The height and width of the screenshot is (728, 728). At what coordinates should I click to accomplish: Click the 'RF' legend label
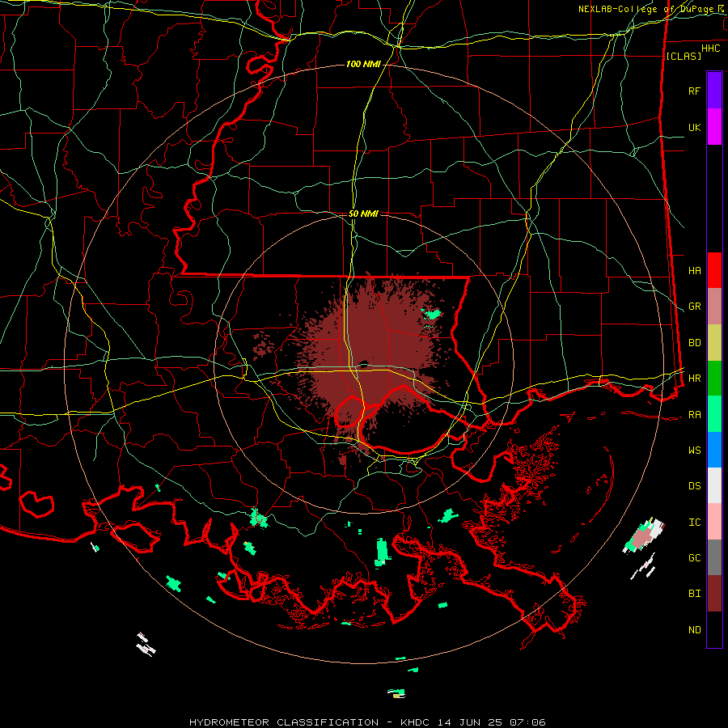[x=694, y=91]
